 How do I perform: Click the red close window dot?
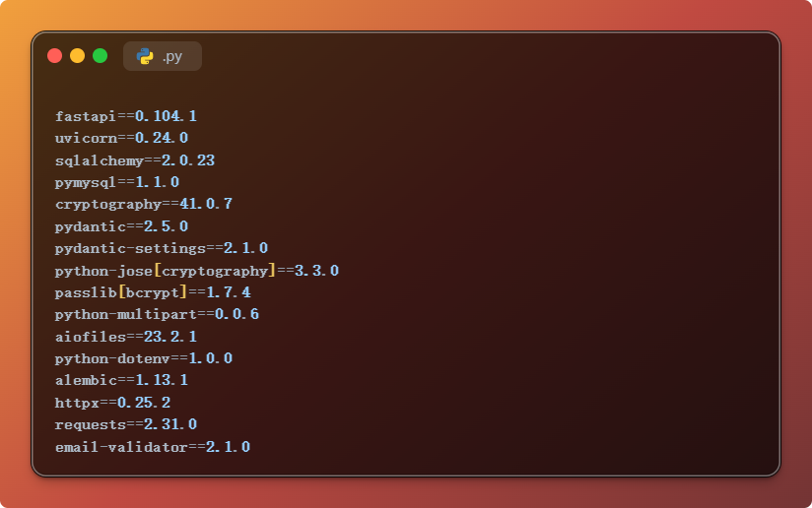(x=54, y=56)
